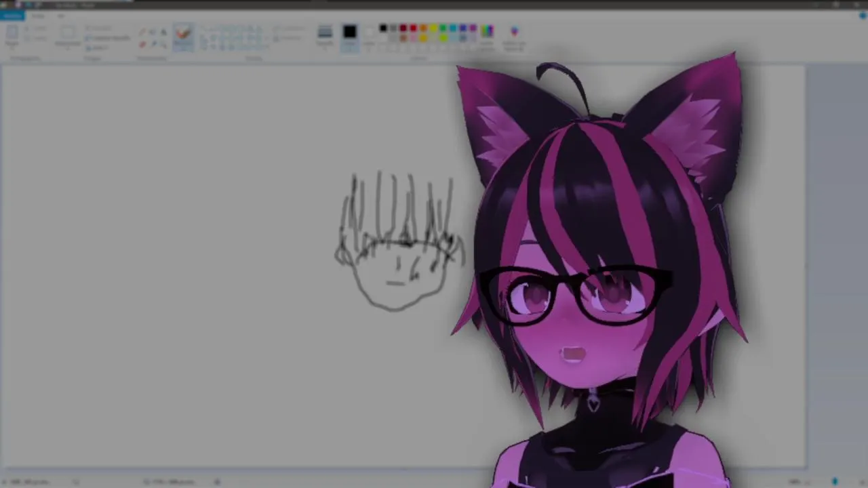Select the white Color 2 box

[x=370, y=37]
